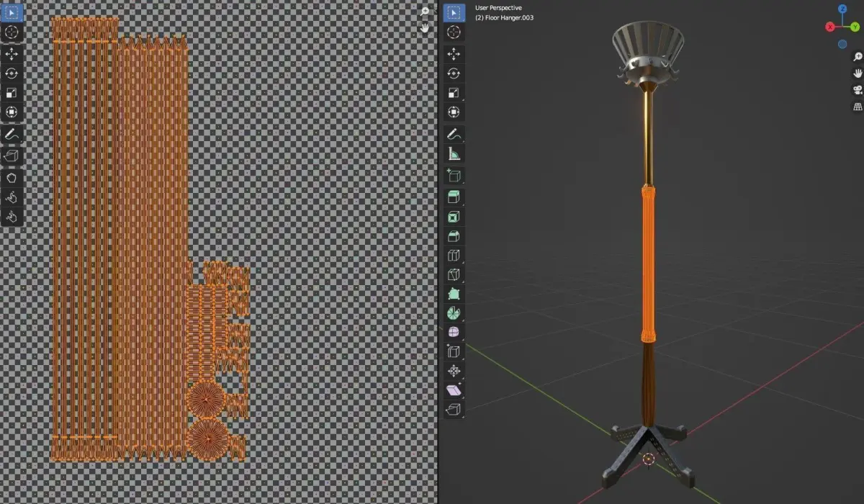Image resolution: width=864 pixels, height=504 pixels.
Task: Select the Annotate tool in the UV editor
Action: 12,135
